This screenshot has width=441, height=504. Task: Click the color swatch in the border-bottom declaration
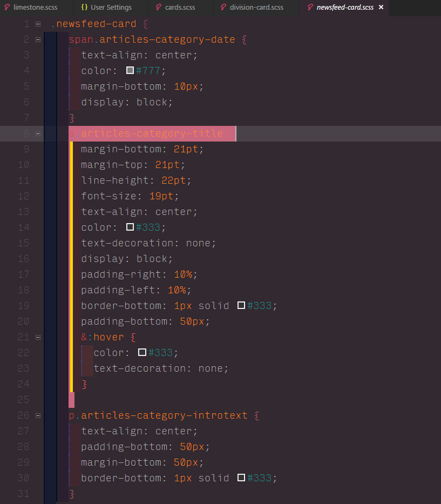point(241,305)
